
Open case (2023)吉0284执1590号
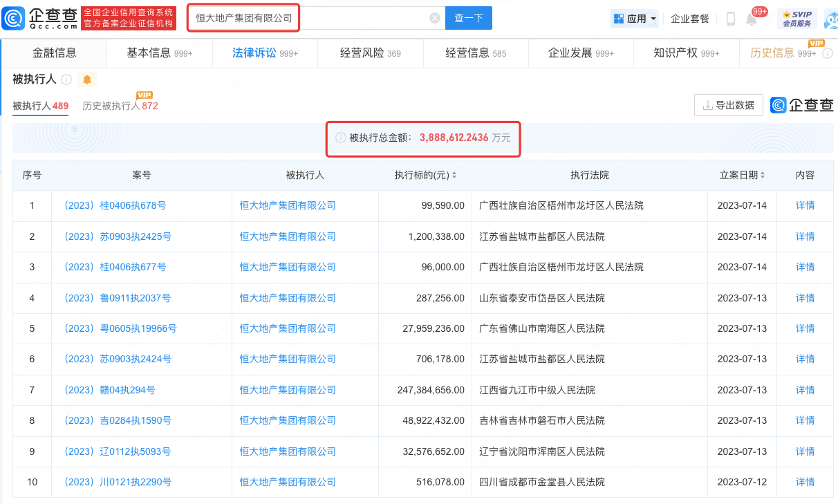click(117, 420)
